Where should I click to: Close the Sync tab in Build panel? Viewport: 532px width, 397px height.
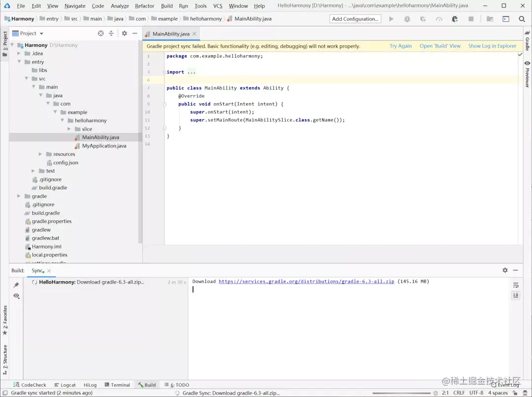(x=49, y=271)
